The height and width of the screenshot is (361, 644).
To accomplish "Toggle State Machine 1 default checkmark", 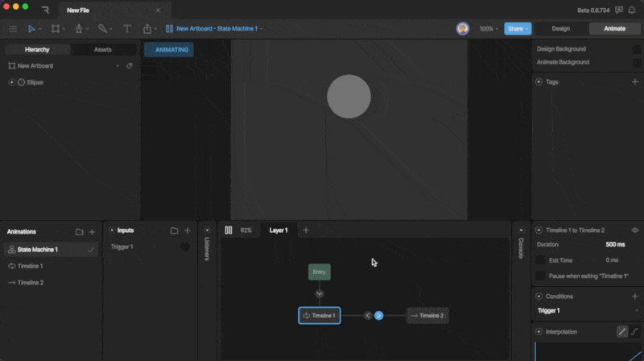I will tap(91, 250).
